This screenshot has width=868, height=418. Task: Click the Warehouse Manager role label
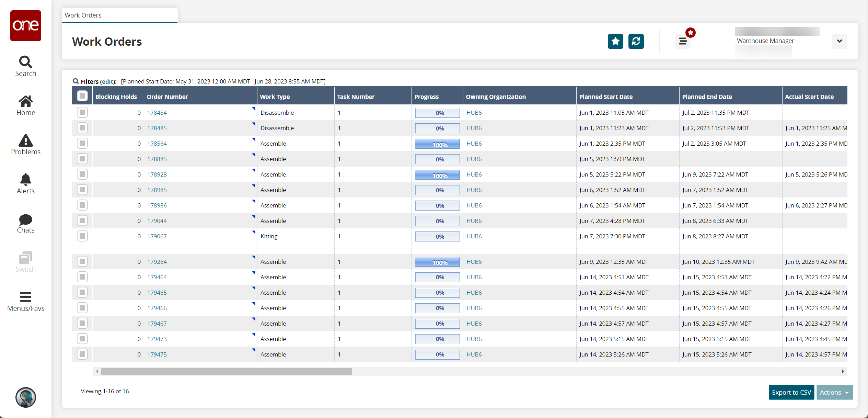tap(765, 41)
